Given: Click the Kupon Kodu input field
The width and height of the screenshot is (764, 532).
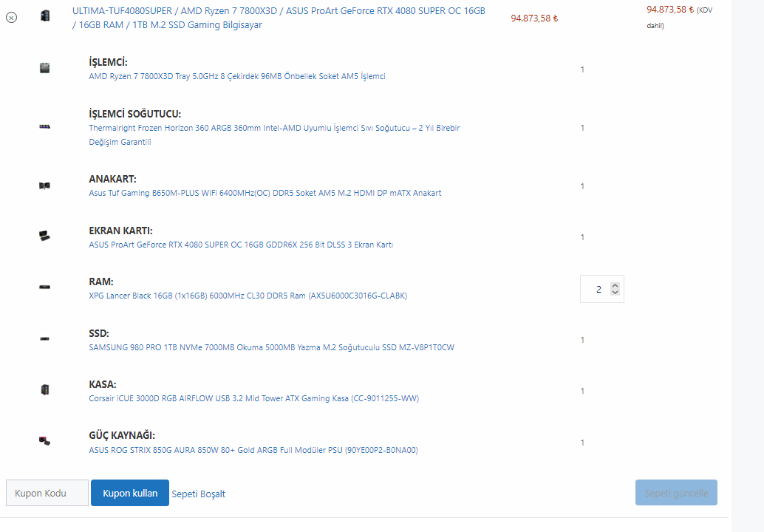Looking at the screenshot, I should tap(47, 493).
